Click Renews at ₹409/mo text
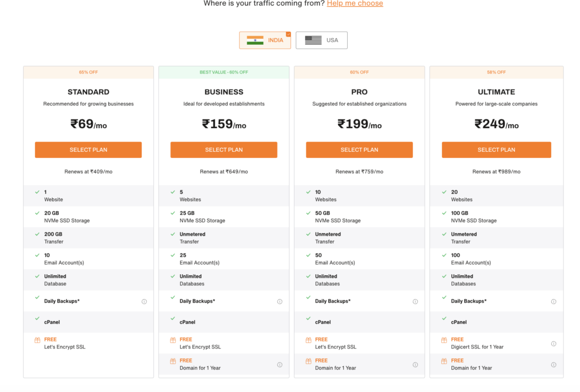The image size is (580, 392). point(88,172)
